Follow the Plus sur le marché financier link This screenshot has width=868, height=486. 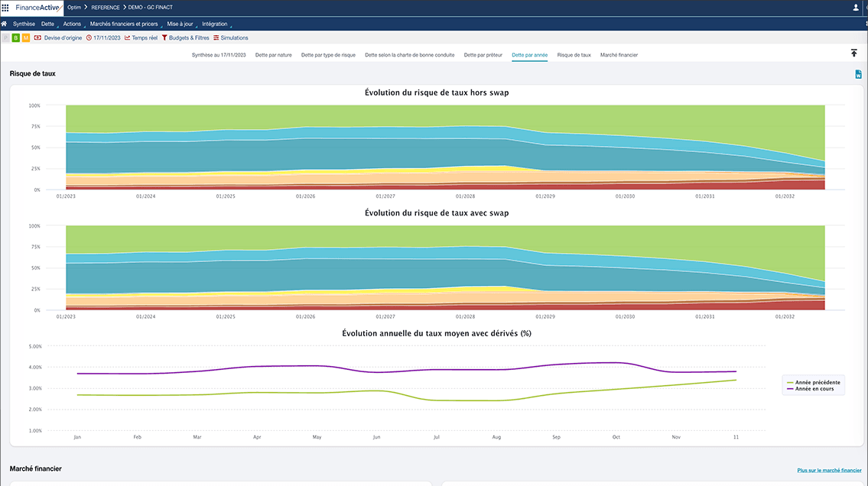pyautogui.click(x=829, y=471)
